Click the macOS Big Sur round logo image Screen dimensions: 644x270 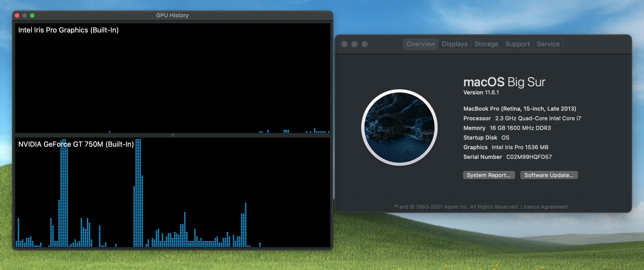[399, 128]
